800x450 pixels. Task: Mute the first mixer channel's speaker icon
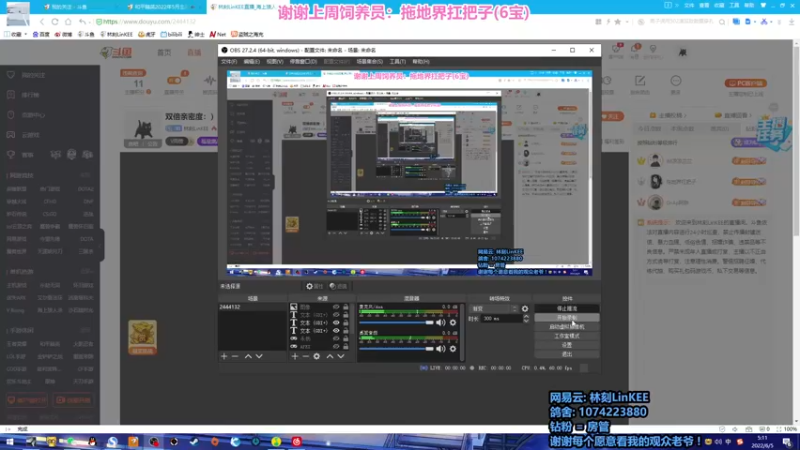coord(441,322)
